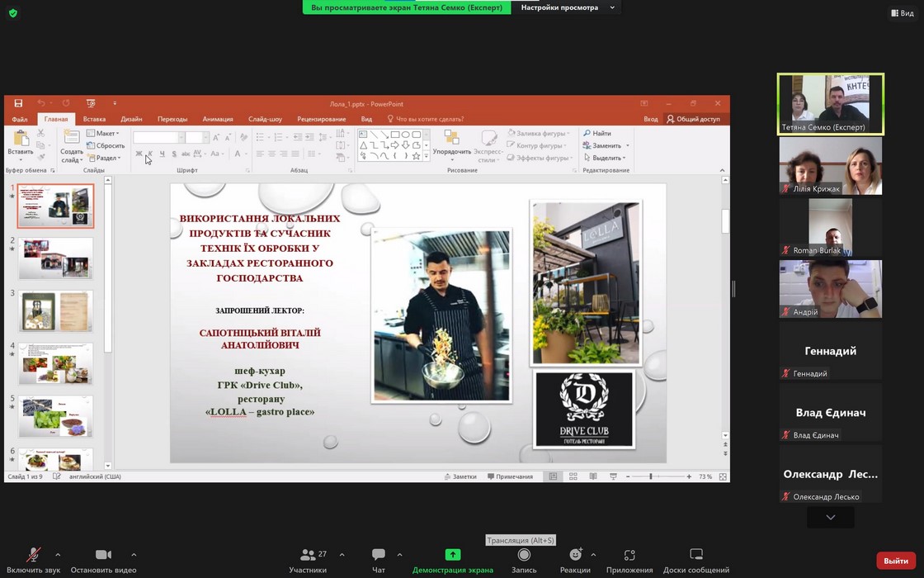Click the Найти search tool in ribbon
This screenshot has width=924, height=578.
(x=597, y=133)
